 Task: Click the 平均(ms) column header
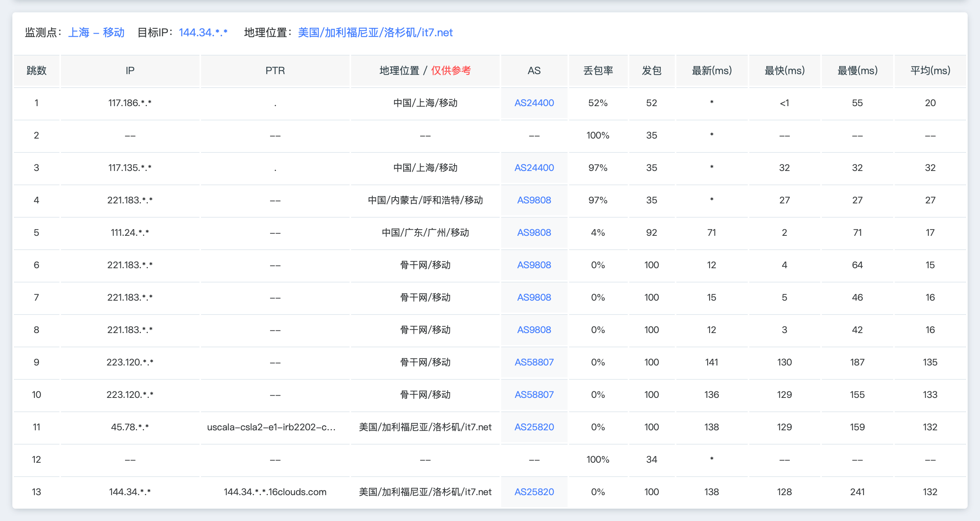coord(930,71)
